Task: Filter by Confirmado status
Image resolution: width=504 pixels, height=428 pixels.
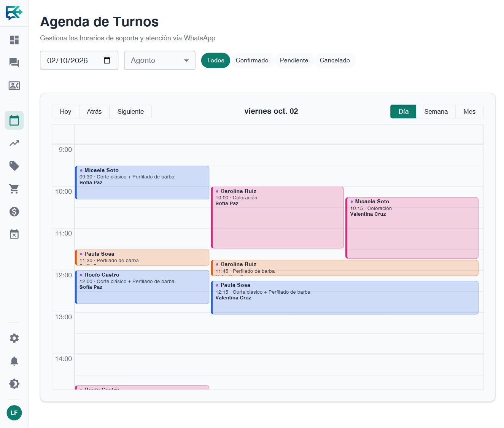Action: [252, 60]
